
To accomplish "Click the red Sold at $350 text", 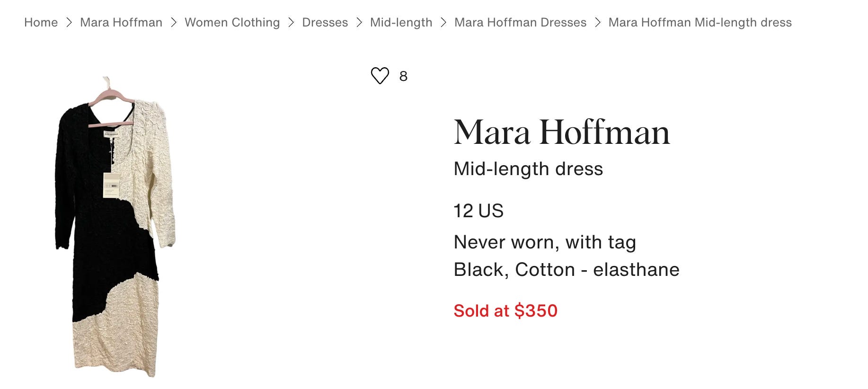I will point(505,311).
